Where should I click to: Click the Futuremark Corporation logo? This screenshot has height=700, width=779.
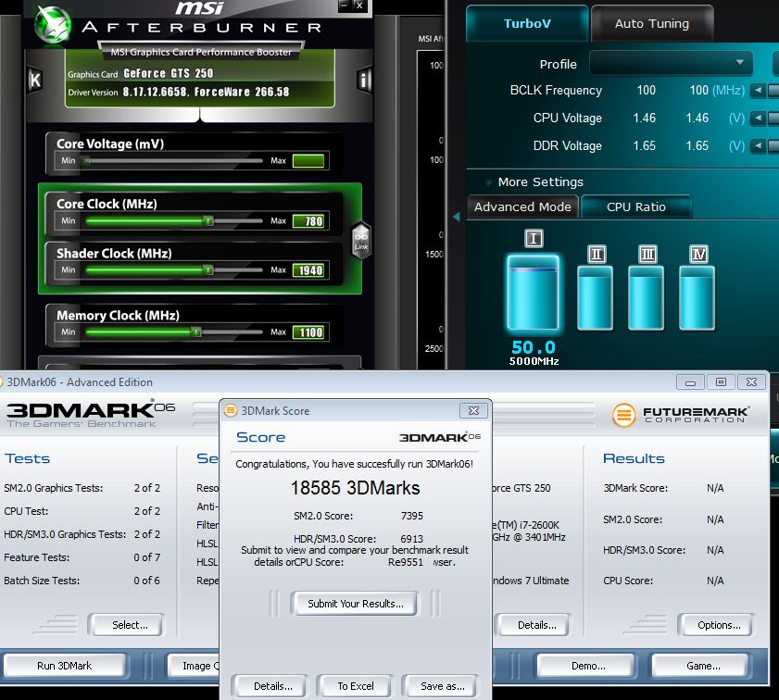coord(681,414)
